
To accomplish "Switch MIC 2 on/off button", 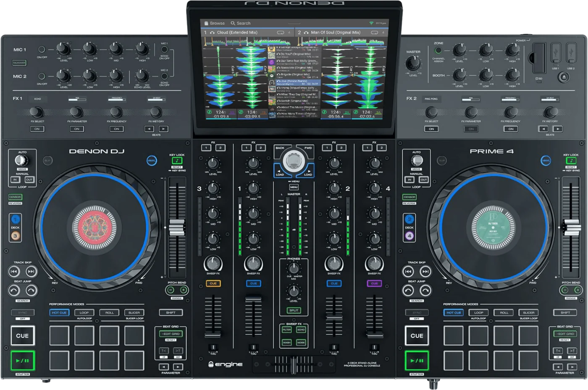I will pos(42,76).
